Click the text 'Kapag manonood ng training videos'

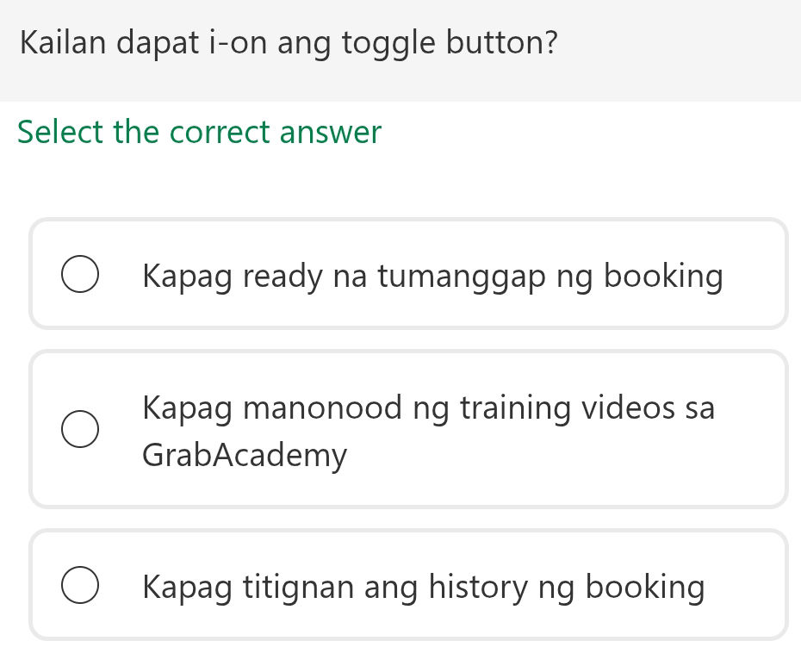tap(428, 408)
